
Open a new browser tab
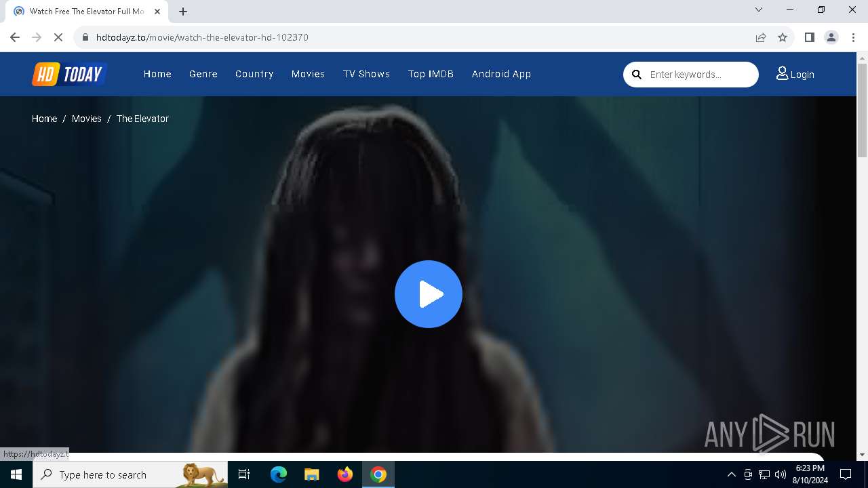pos(183,12)
